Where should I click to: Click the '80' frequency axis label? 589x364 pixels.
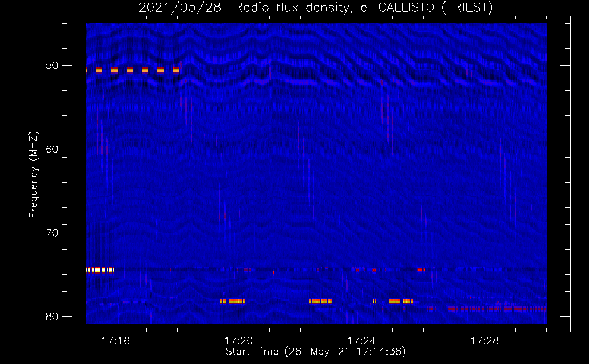(52, 317)
